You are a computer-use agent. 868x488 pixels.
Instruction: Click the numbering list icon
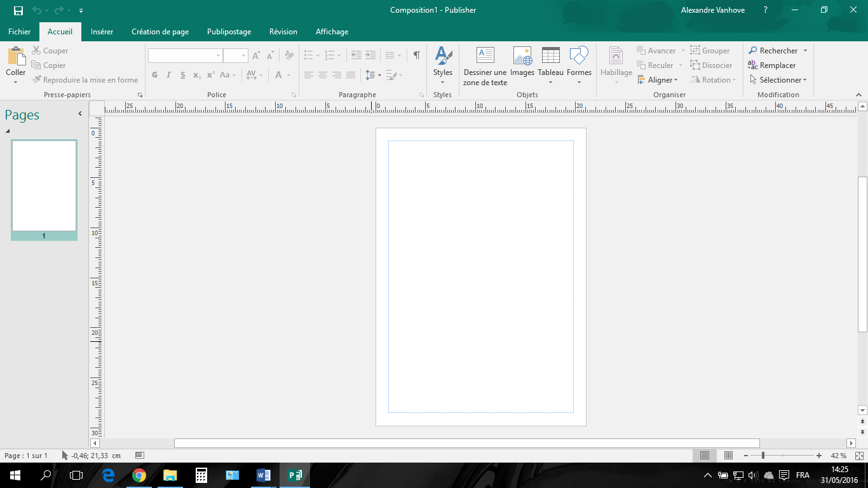pos(330,56)
